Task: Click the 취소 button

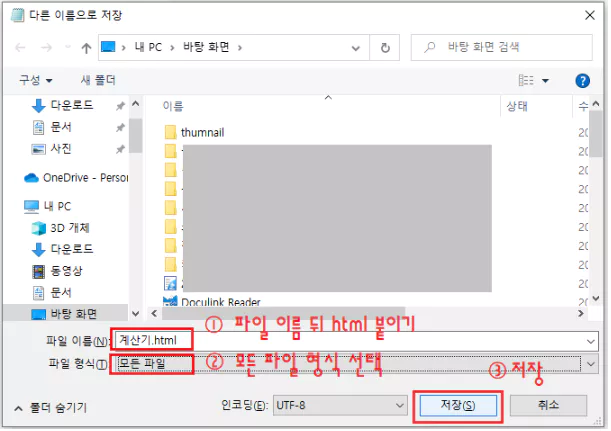Action: point(548,406)
